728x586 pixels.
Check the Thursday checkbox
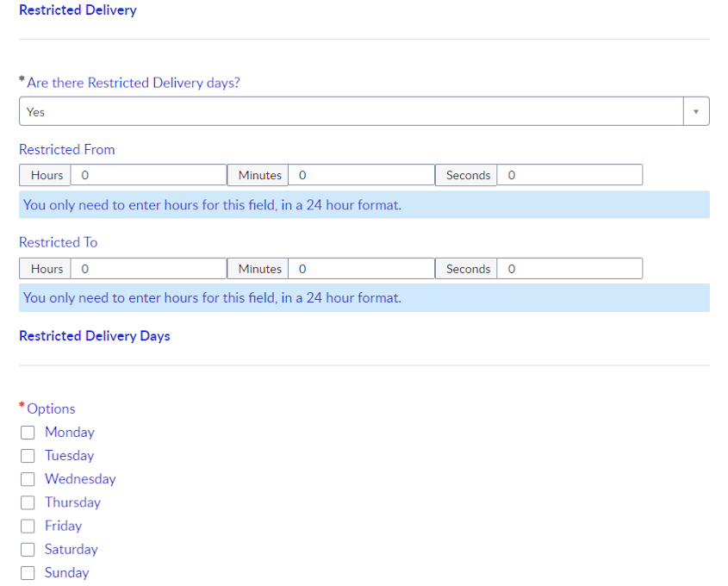click(28, 502)
